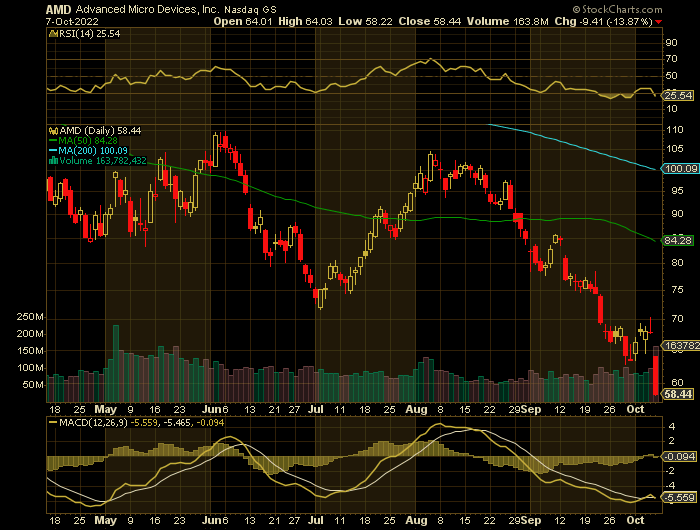Click the 'Chg -9.41 (-13.87%)' text
This screenshot has height=530, width=700.
click(x=604, y=21)
